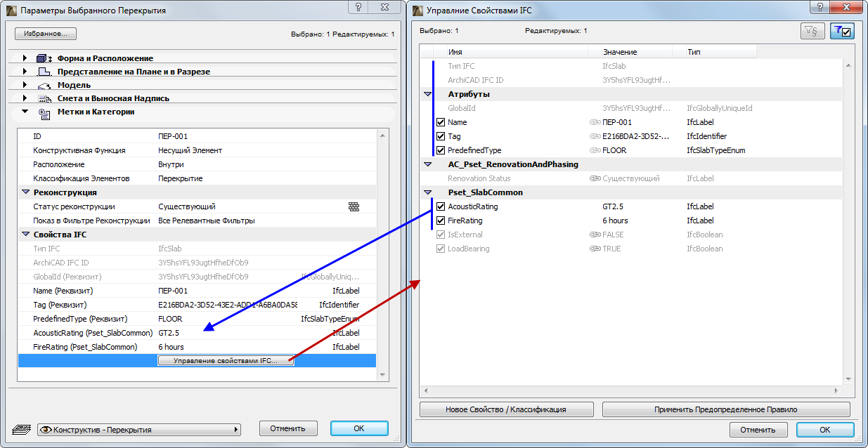Click Применить Предопределенное Правило button
Image resolution: width=868 pixels, height=448 pixels.
point(726,409)
